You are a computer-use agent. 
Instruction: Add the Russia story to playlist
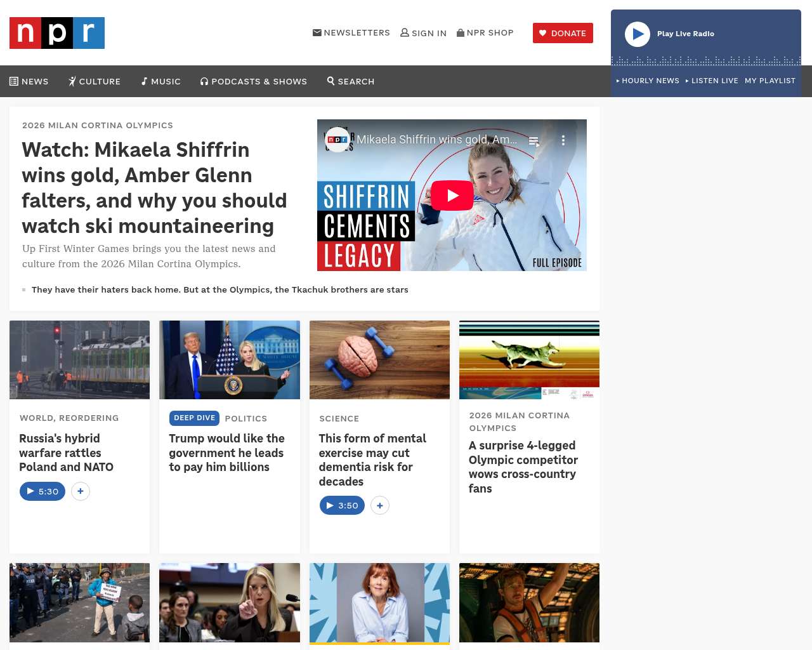81,491
